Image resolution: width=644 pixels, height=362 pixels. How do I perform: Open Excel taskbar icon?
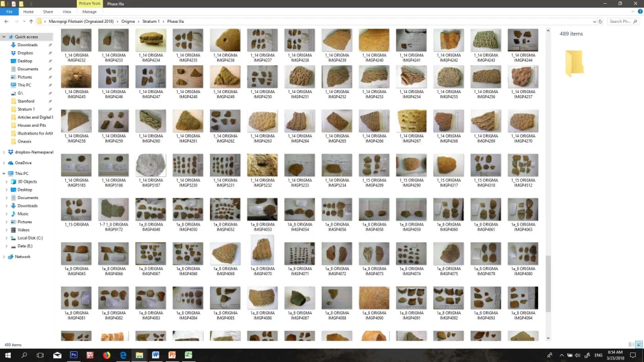[x=188, y=355]
